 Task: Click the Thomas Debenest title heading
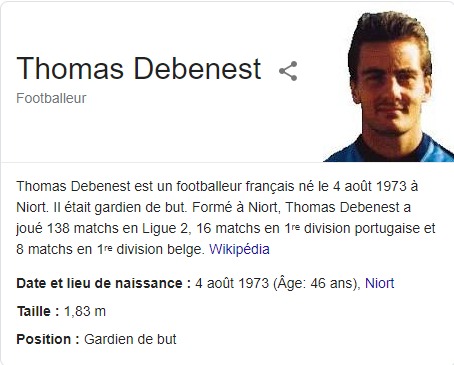[139, 68]
